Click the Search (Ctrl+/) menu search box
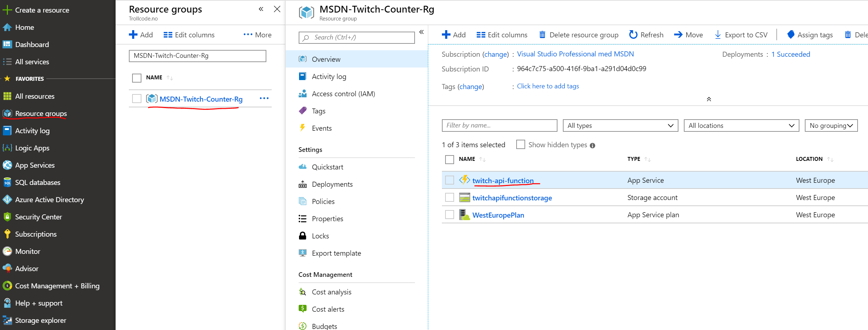The height and width of the screenshot is (330, 868). click(357, 37)
